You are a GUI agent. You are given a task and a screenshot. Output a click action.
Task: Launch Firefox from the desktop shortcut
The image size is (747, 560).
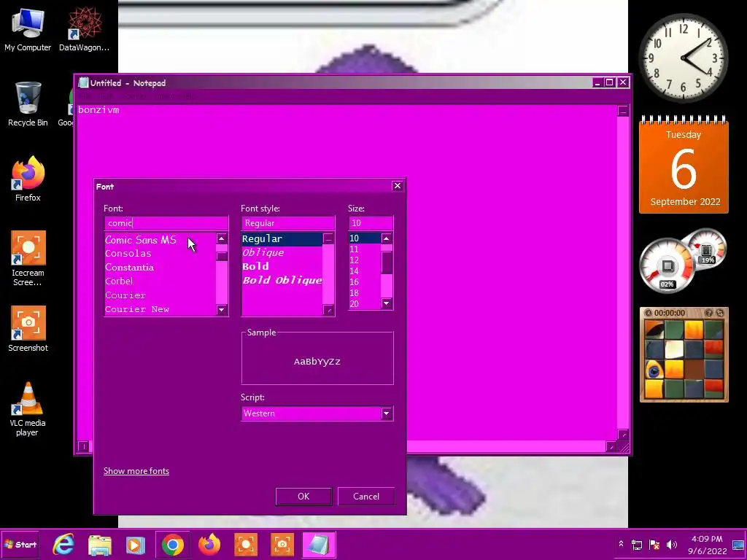[28, 179]
